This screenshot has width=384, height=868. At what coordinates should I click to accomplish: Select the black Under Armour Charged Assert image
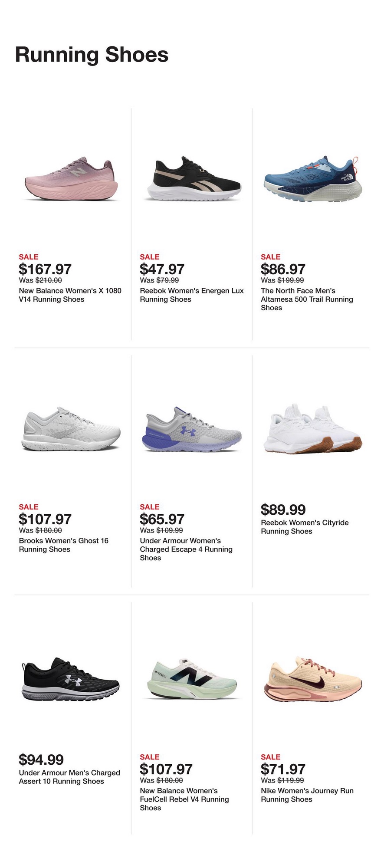pyautogui.click(x=71, y=679)
